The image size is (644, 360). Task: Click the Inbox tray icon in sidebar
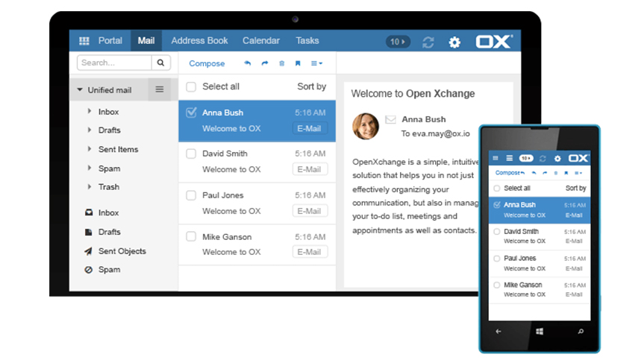[x=89, y=212]
